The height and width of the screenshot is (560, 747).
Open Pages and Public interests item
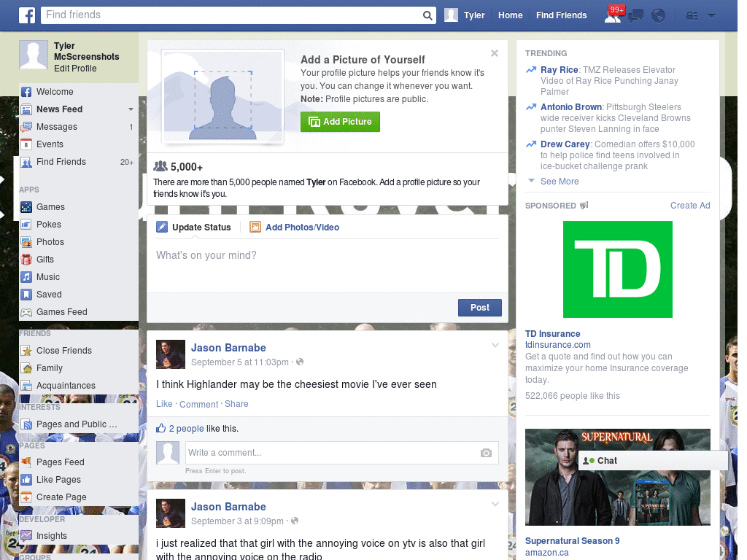(76, 424)
